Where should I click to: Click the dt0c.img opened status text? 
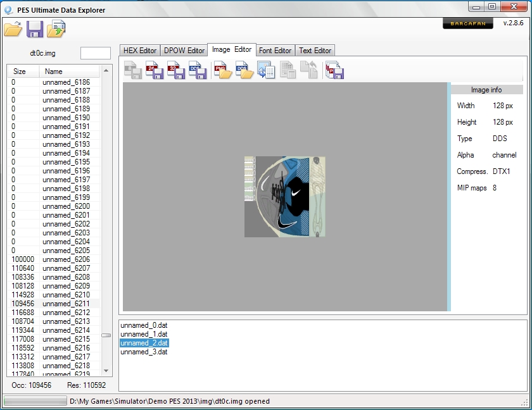click(170, 401)
